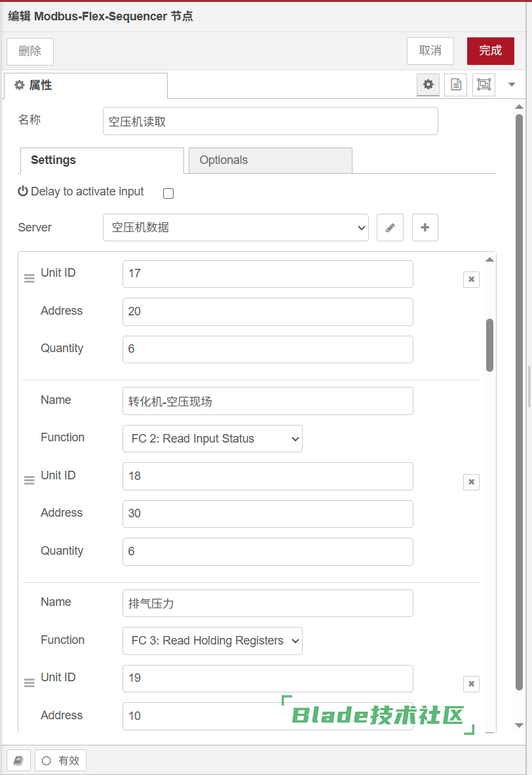Viewport: 532px width, 775px height.
Task: Open the help book icon at bottom
Action: [x=18, y=761]
